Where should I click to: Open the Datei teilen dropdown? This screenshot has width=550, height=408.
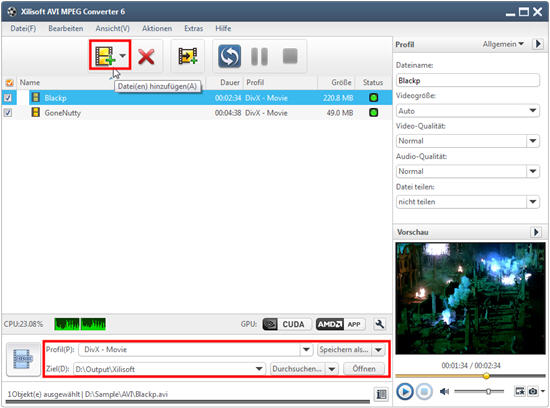[x=533, y=202]
